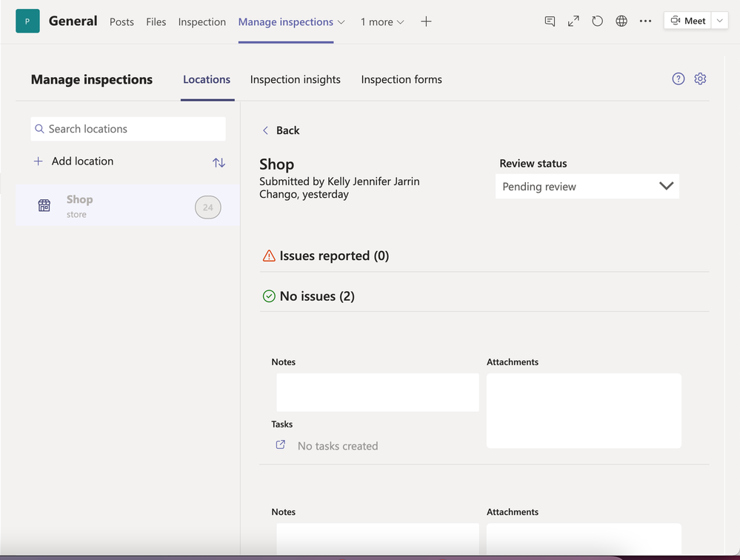
Task: Open the website globe icon
Action: (621, 21)
